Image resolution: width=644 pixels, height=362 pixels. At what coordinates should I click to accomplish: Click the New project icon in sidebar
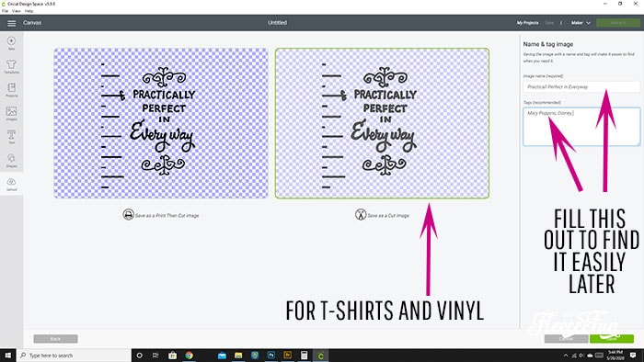pos(11,42)
